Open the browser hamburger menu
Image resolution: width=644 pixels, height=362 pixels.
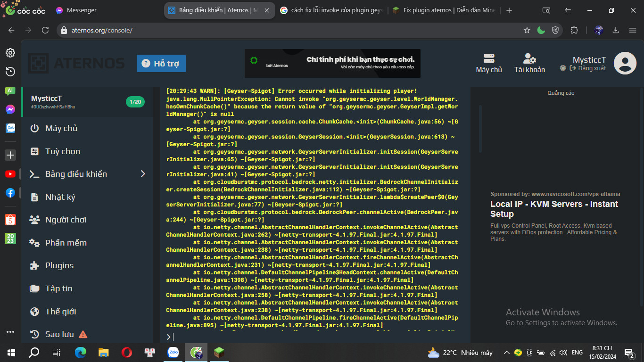(633, 30)
